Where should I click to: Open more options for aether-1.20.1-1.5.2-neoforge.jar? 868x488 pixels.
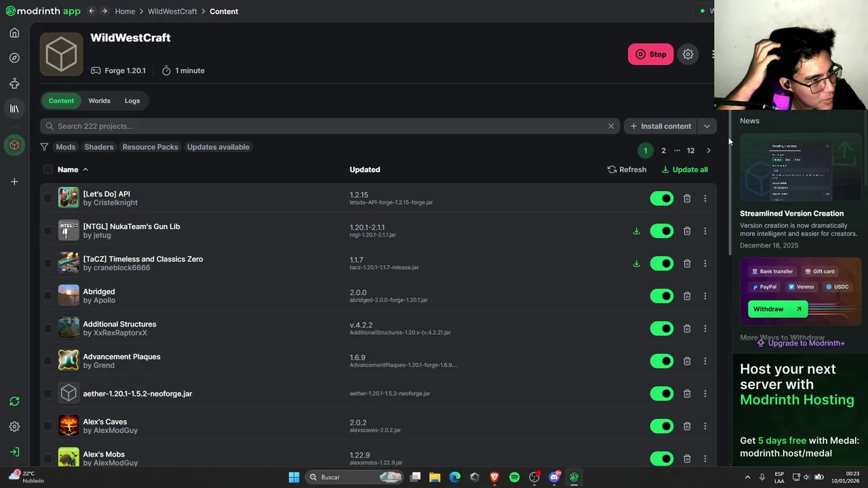tap(705, 394)
